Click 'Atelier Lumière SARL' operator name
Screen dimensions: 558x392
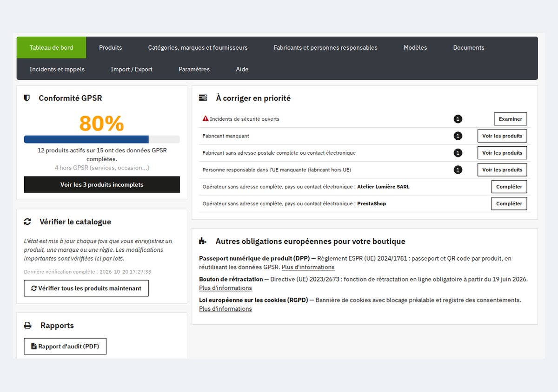click(x=383, y=187)
